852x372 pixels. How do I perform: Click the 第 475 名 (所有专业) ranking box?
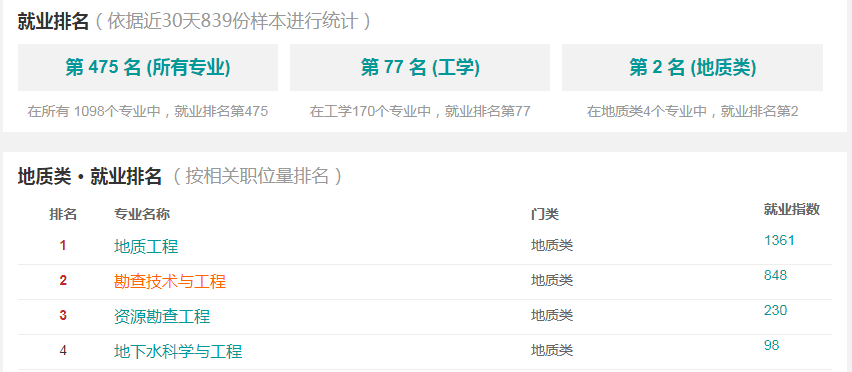[x=148, y=67]
